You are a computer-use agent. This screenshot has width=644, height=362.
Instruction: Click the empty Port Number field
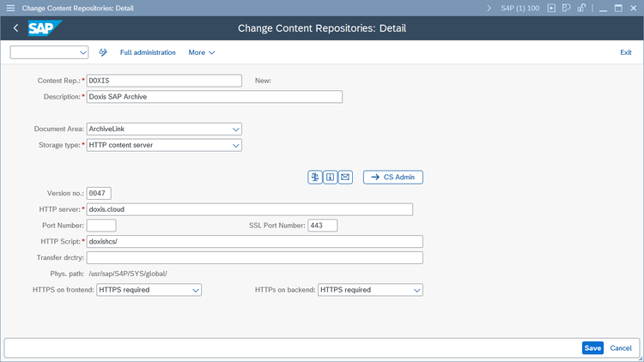[101, 226]
